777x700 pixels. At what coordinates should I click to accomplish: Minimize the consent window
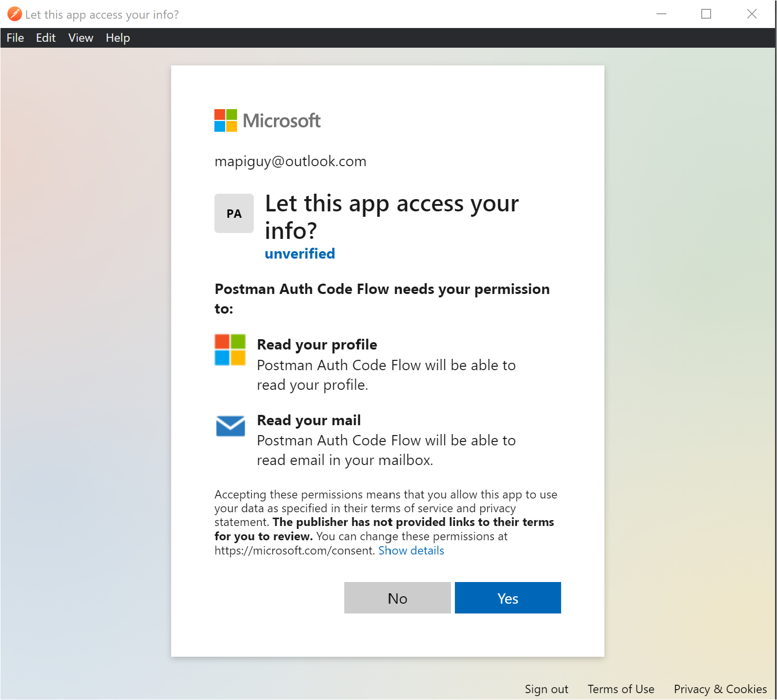pos(661,14)
